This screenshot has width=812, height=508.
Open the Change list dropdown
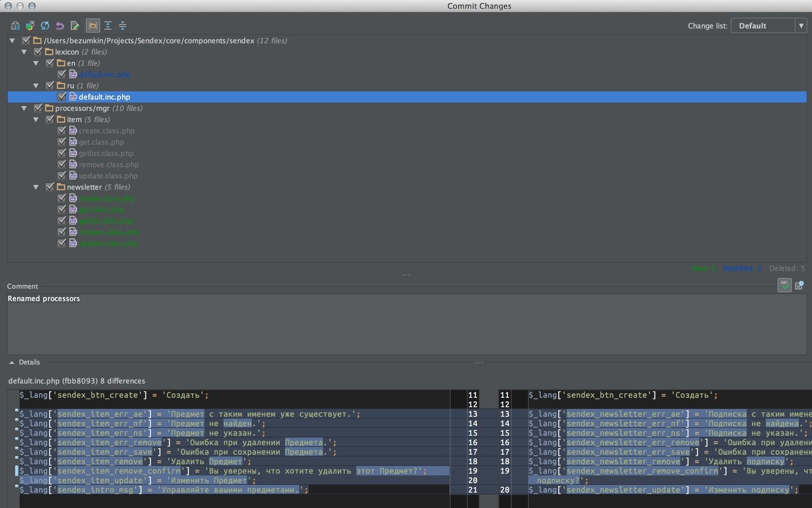point(768,25)
